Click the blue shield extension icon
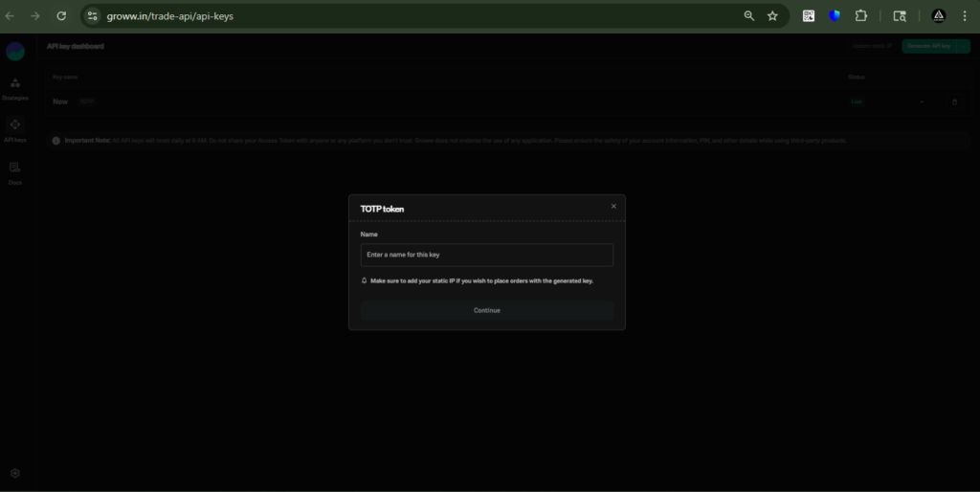Screen dimensions: 980x492 coord(835,16)
